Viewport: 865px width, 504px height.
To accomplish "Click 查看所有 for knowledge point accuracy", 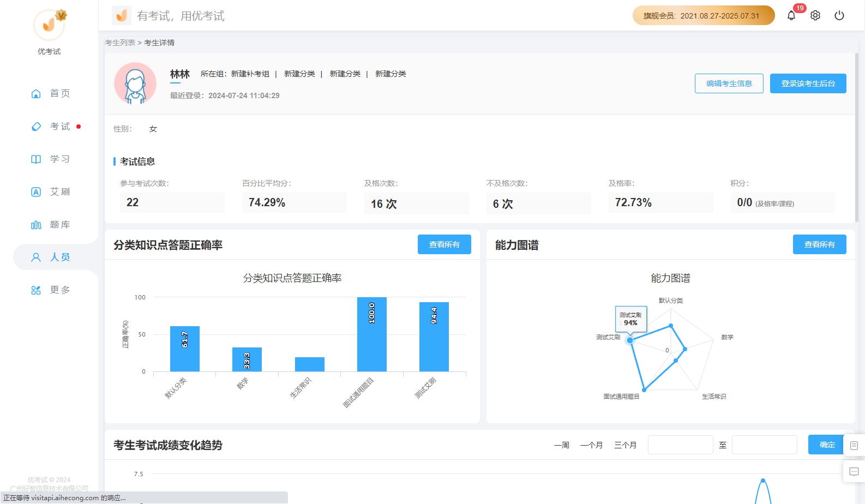I will [444, 244].
